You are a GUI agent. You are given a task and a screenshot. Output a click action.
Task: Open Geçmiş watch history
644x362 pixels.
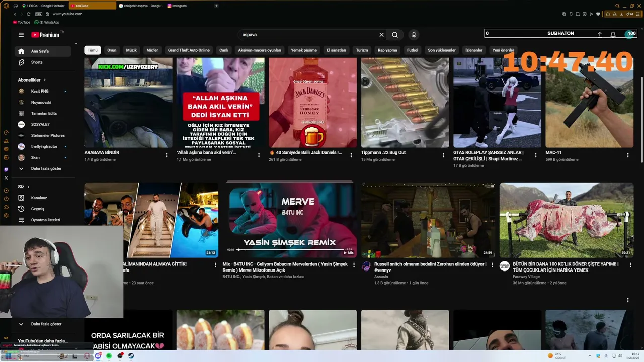click(x=44, y=209)
